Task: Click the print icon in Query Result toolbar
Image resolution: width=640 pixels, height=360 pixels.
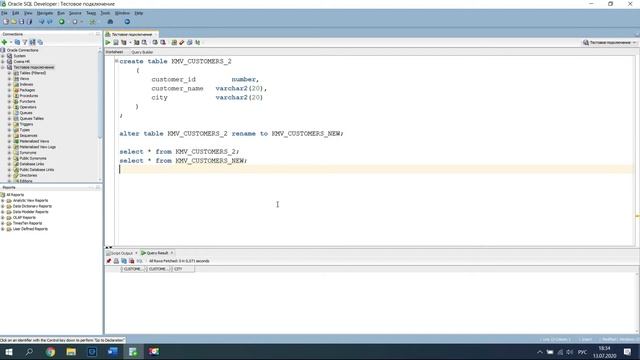Action: 116,261
